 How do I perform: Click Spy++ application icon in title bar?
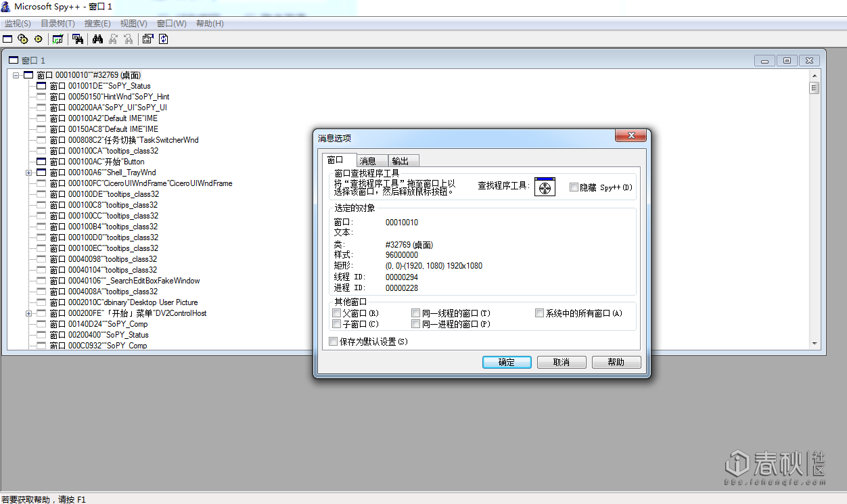(6, 6)
